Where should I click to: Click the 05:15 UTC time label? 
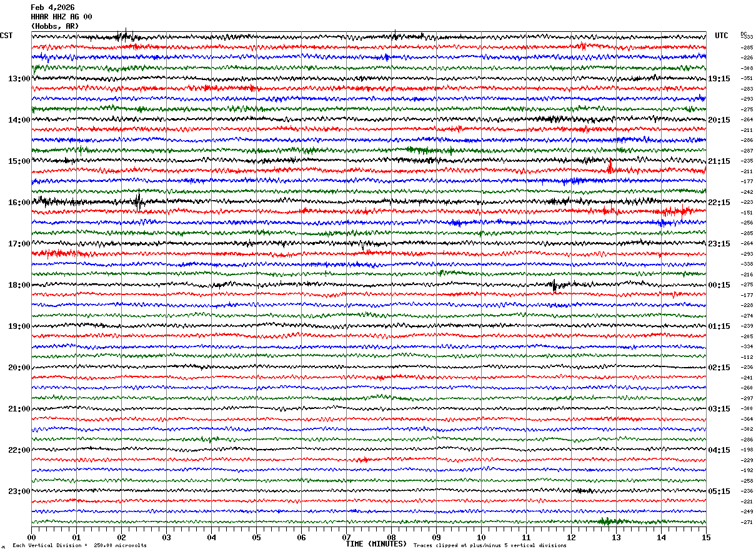pos(719,491)
